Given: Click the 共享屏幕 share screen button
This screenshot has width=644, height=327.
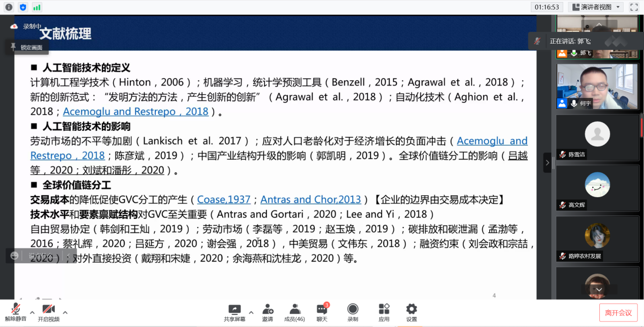Looking at the screenshot, I should (234, 312).
